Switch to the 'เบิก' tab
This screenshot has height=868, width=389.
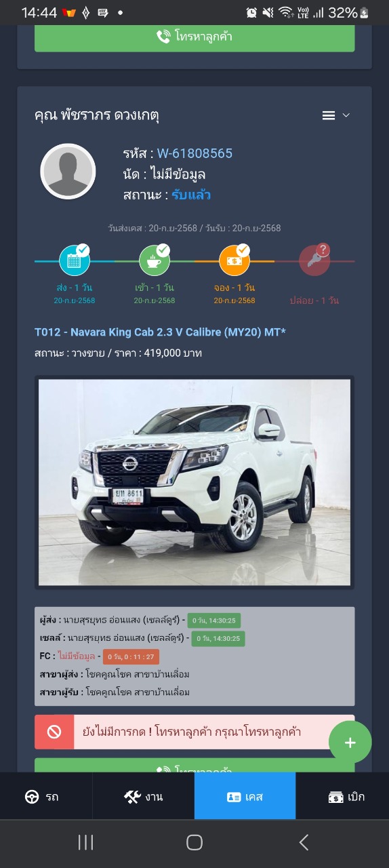pyautogui.click(x=346, y=797)
